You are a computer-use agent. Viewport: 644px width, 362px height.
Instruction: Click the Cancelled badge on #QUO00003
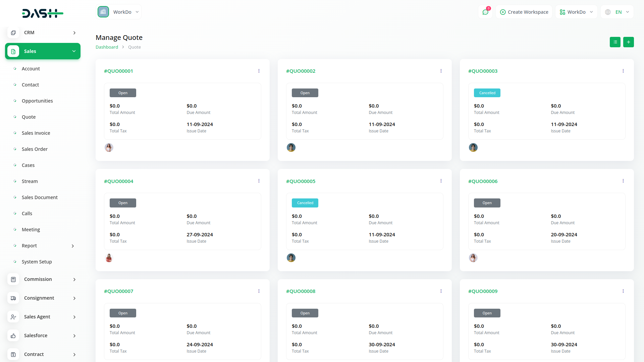pos(487,93)
